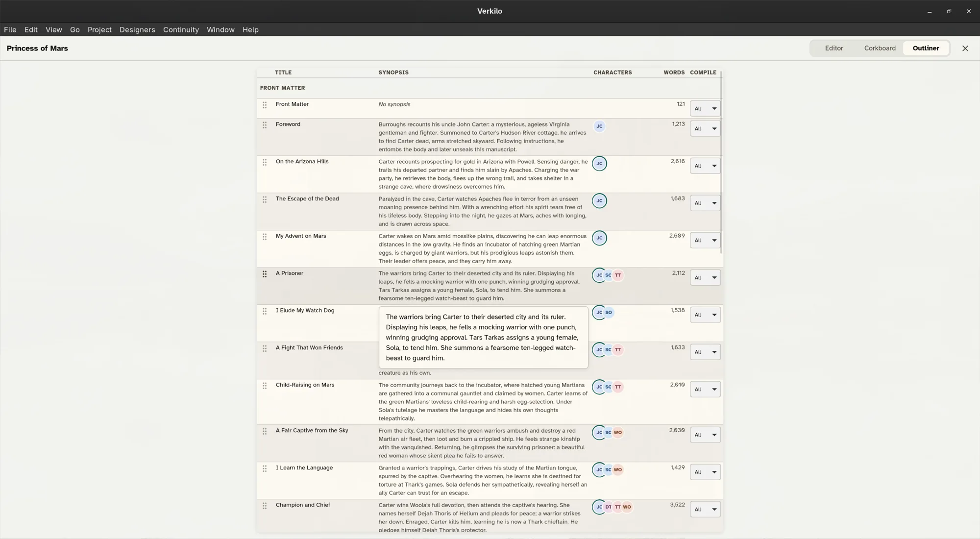980x539 pixels.
Task: Switch to the Editor view tab
Action: pyautogui.click(x=834, y=49)
